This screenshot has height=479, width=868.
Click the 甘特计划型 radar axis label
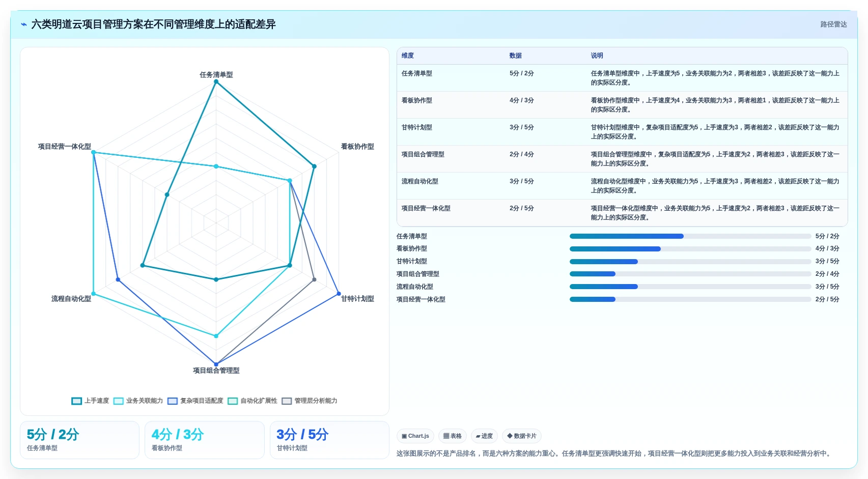coord(357,298)
